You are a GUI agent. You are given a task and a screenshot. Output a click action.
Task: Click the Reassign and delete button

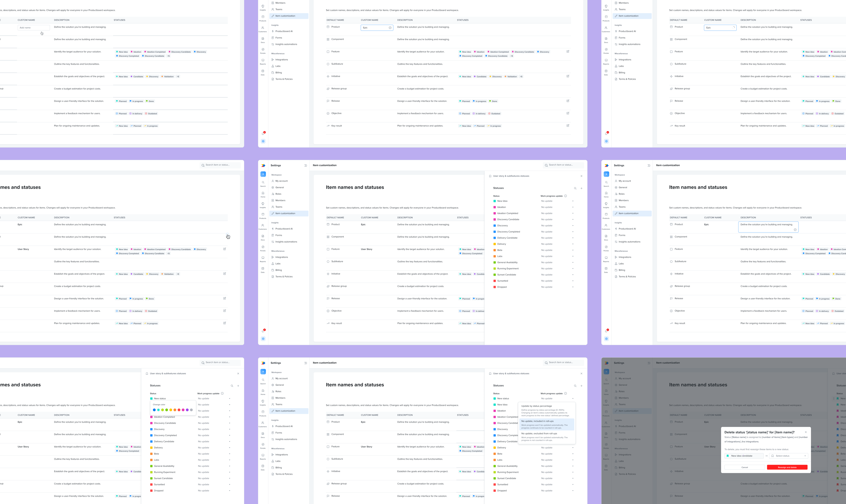787,467
